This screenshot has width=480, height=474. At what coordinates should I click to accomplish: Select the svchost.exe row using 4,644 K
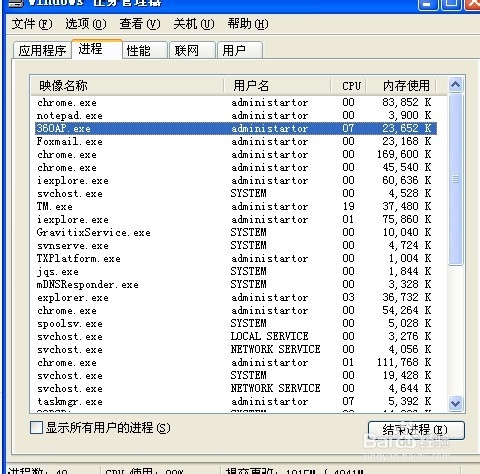[236, 388]
